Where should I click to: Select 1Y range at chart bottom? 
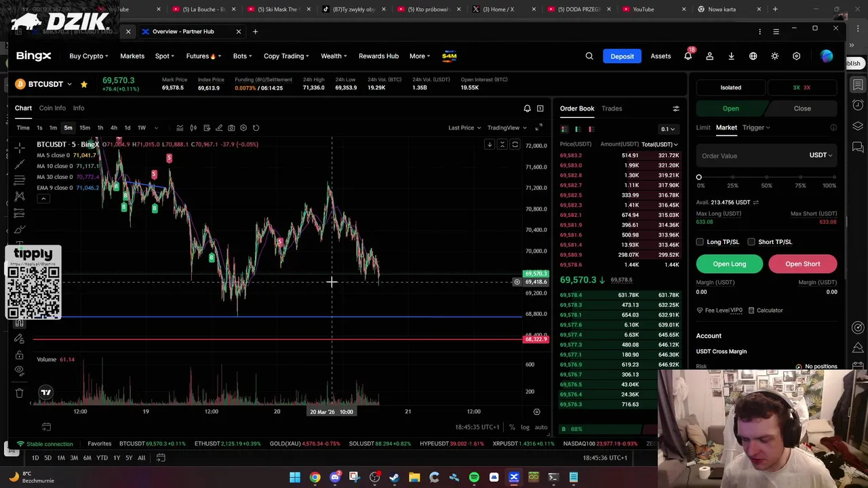117,458
